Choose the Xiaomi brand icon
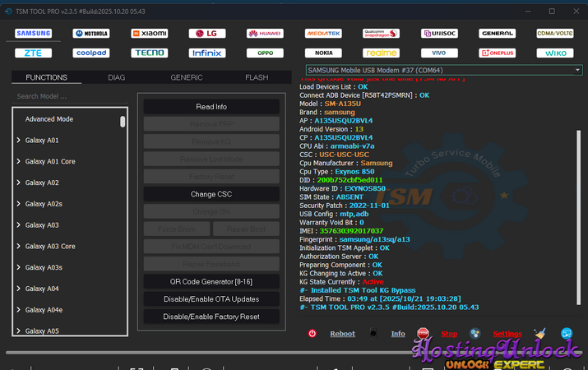 pyautogui.click(x=149, y=34)
